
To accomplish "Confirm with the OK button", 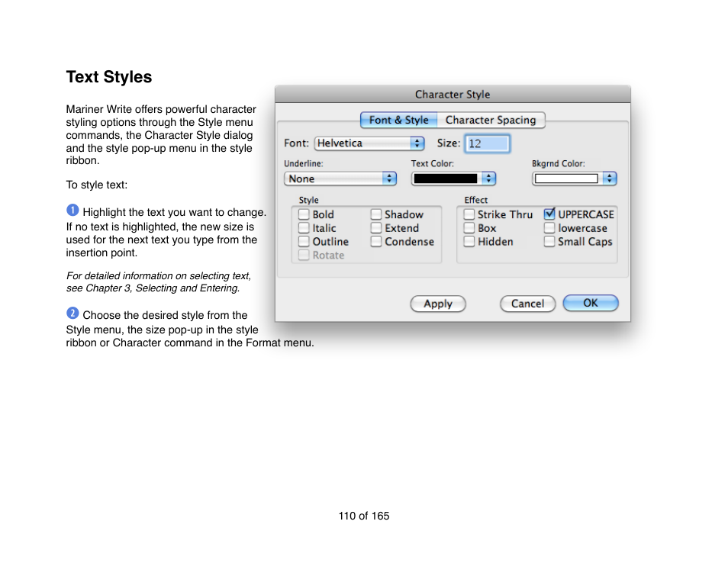I will click(591, 303).
